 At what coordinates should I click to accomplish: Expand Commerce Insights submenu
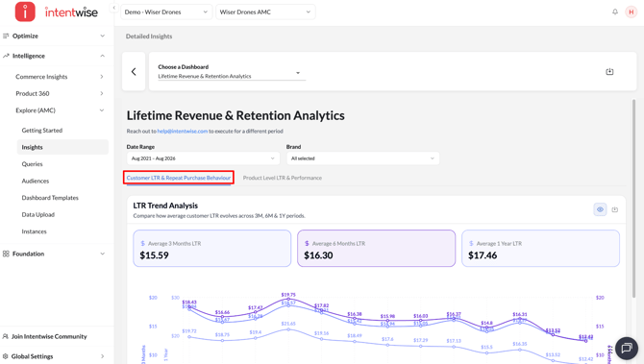(102, 77)
